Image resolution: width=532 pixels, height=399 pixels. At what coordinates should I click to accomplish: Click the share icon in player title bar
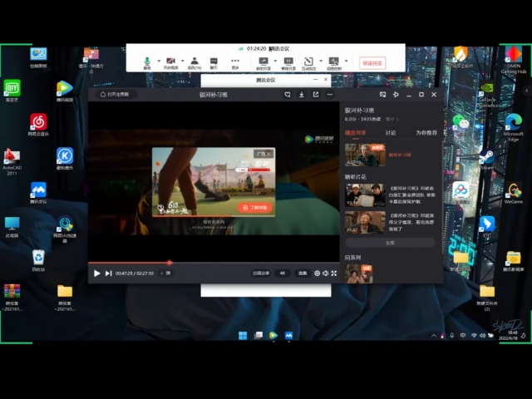315,95
